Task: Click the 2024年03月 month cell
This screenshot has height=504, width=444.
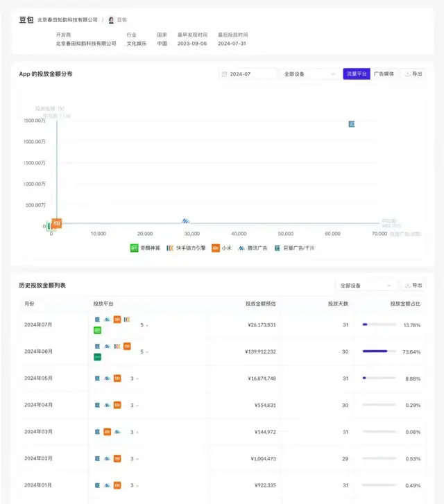Action: point(38,432)
